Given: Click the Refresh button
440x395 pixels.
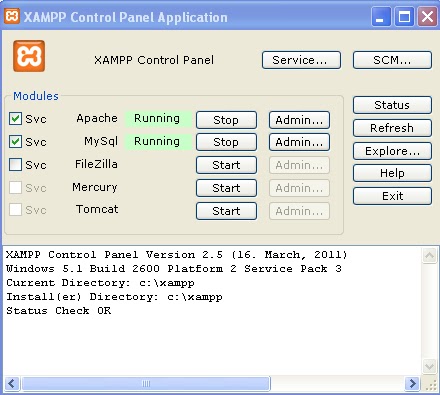Looking at the screenshot, I should tap(392, 128).
